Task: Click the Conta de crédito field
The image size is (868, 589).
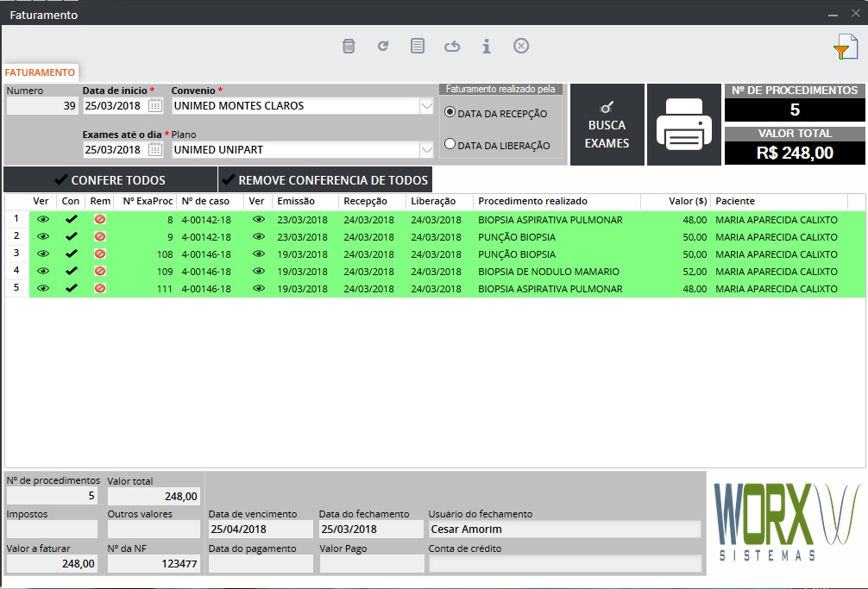Action: click(564, 563)
